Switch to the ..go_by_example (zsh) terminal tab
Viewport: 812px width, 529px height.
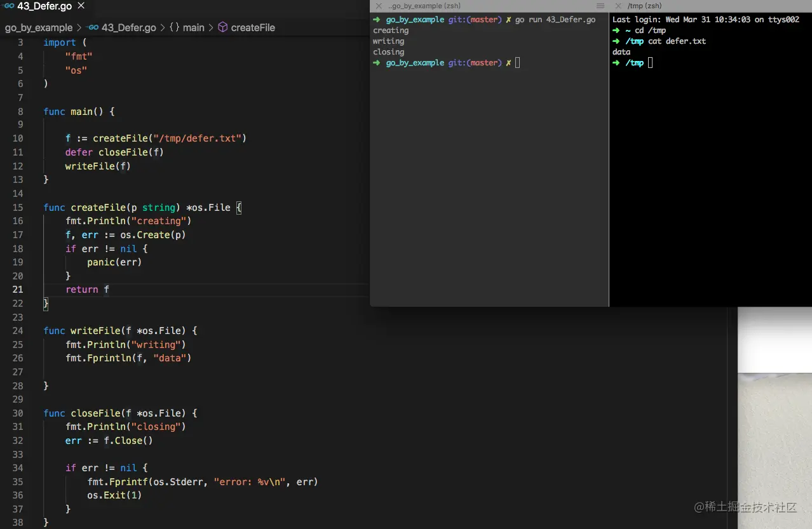(x=424, y=6)
